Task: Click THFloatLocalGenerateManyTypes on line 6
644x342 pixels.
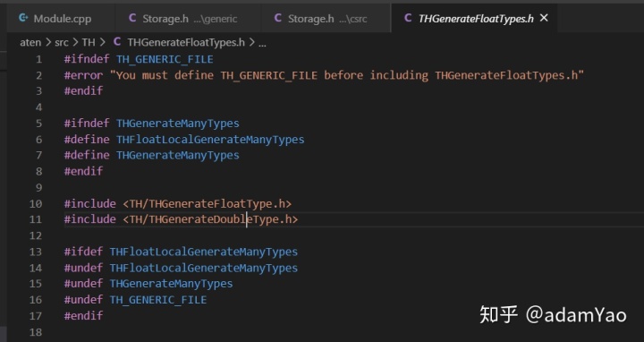Action: pyautogui.click(x=210, y=140)
